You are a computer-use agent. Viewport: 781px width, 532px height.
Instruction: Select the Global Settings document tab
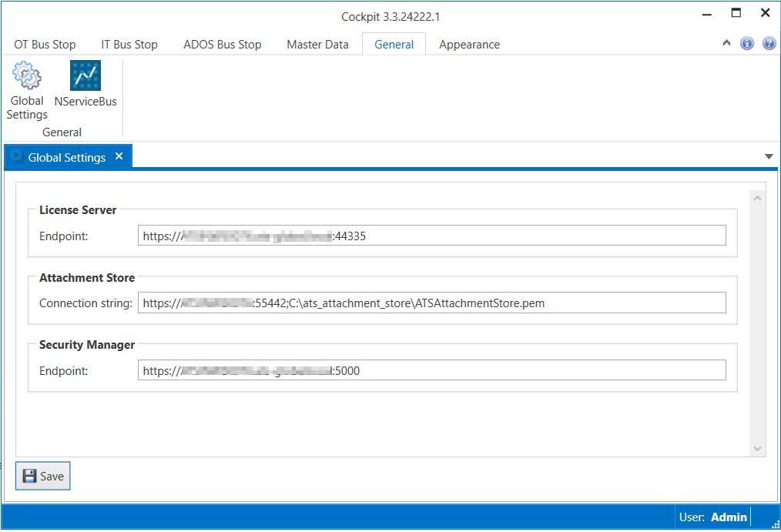click(x=66, y=157)
